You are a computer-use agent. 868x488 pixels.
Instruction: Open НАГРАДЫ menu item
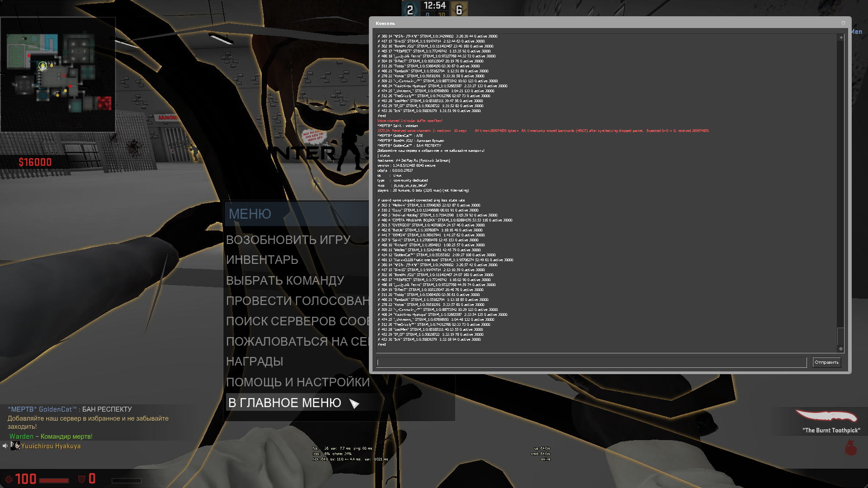(255, 361)
